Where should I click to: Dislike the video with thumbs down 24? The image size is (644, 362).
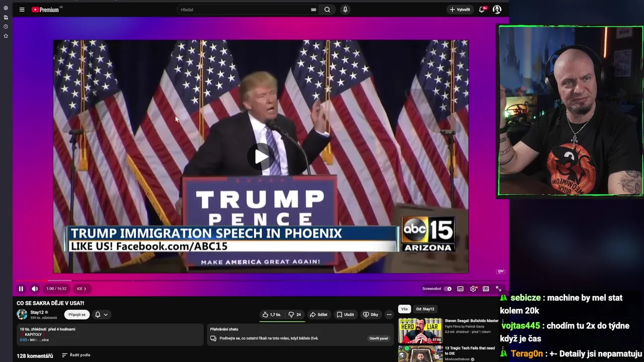tap(295, 315)
